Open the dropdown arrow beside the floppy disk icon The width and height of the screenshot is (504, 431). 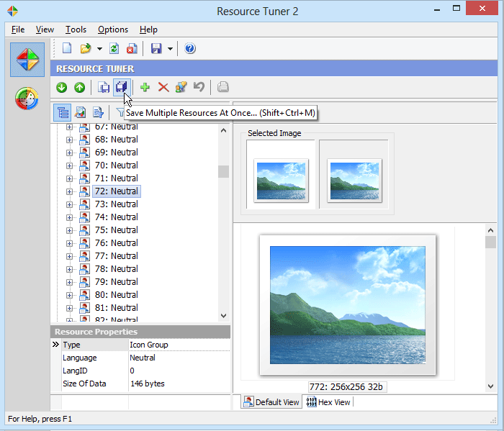[170, 49]
